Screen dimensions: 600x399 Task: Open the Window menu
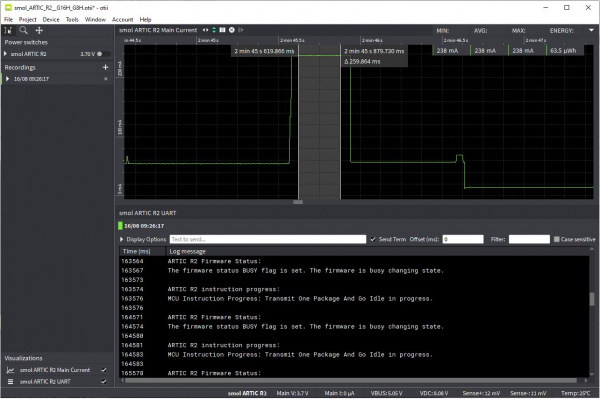[x=95, y=20]
